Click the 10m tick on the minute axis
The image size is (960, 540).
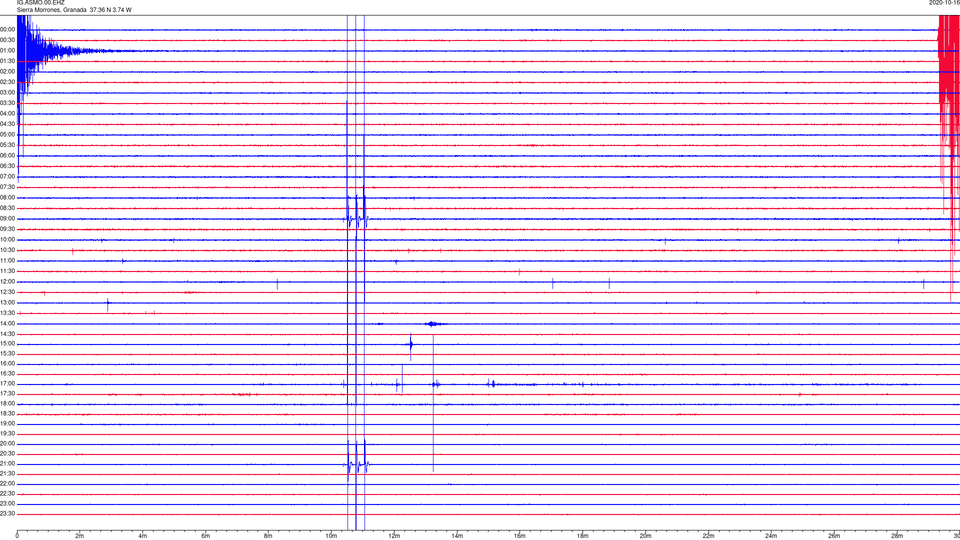tap(331, 536)
